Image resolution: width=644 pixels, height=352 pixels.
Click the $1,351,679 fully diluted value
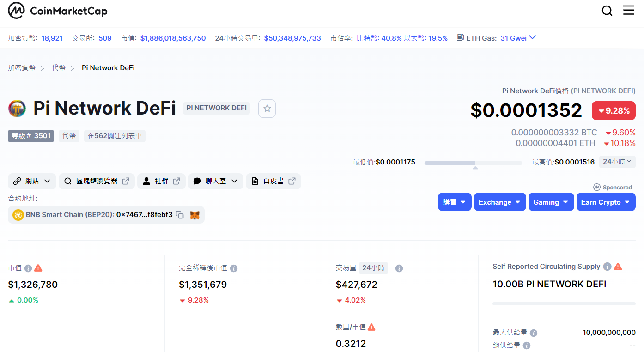pos(203,285)
